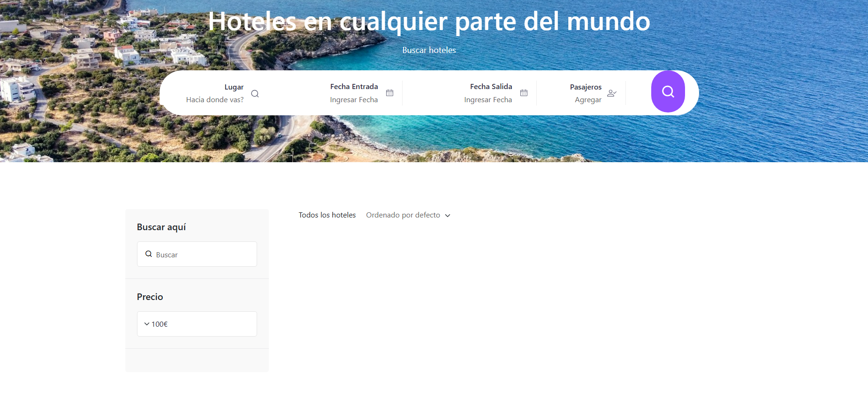Click the 'Hacia donde vas?' destination field

[215, 100]
